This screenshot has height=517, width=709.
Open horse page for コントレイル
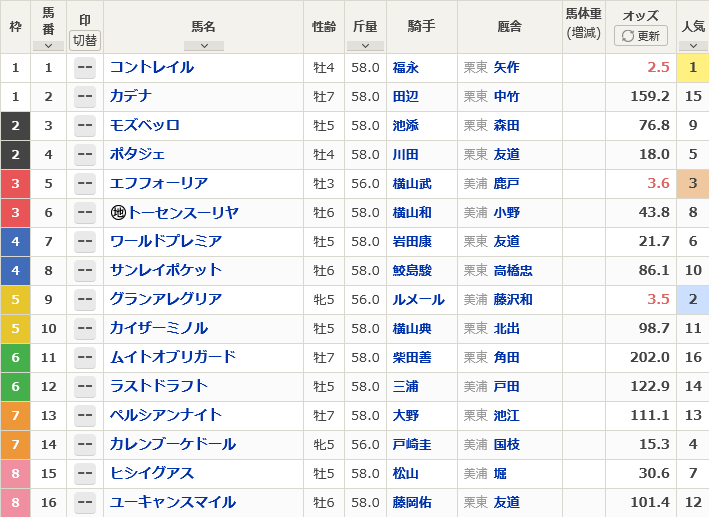tap(152, 67)
